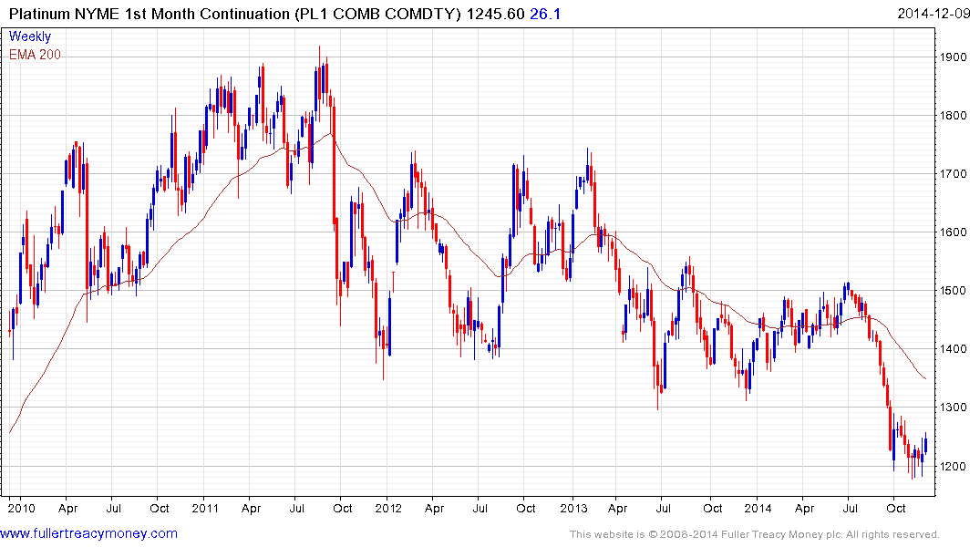Viewport: 980px width, 547px height.
Task: Click the Weekly timeframe label
Action: 30,36
